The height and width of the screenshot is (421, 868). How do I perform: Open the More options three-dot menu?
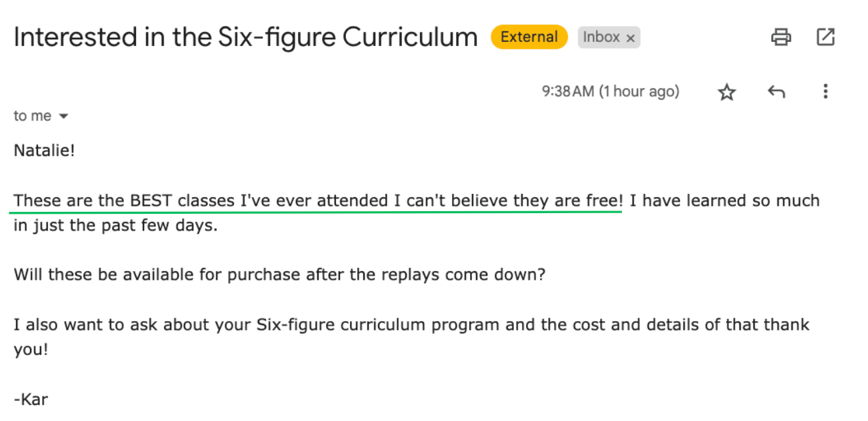[825, 91]
